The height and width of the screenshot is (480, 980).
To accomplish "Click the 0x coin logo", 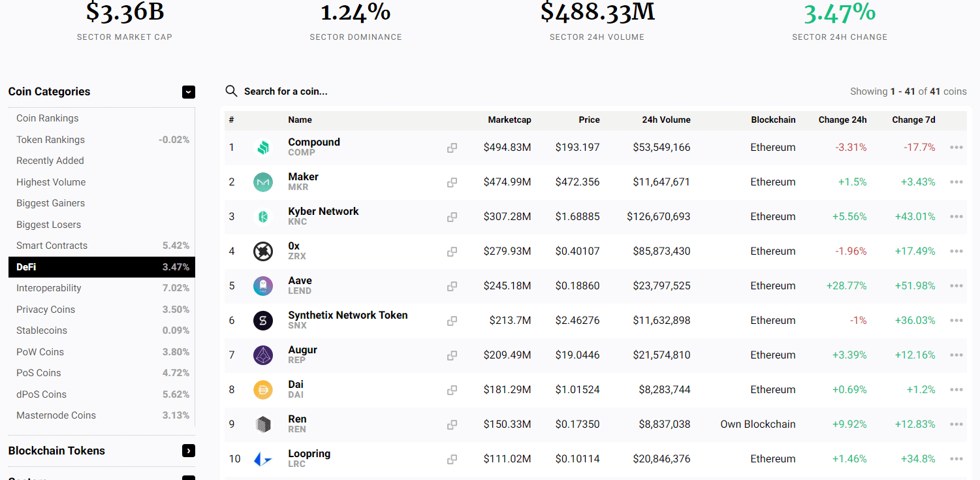I will [263, 251].
